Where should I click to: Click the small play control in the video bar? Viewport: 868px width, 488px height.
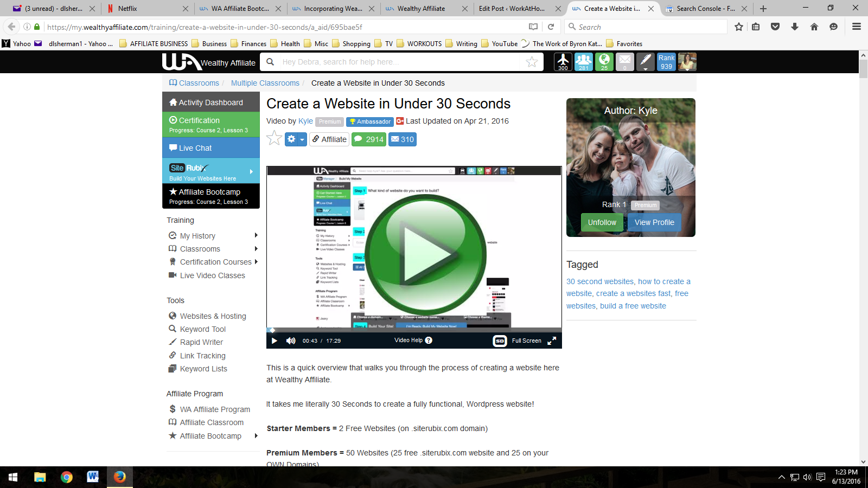(275, 341)
